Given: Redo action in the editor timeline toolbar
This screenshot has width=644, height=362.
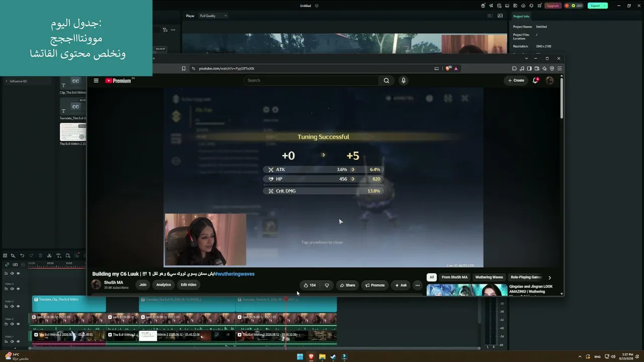Looking at the screenshot, I should (31, 256).
